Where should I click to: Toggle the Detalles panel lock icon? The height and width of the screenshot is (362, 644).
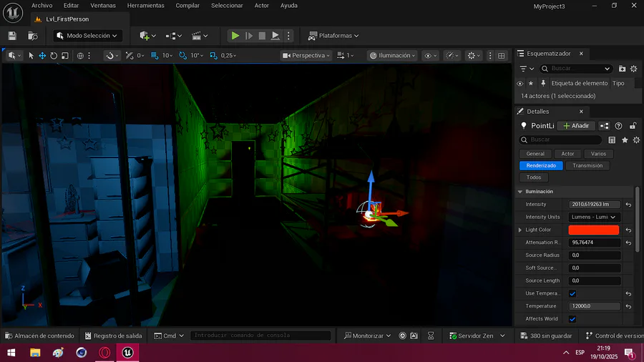click(x=633, y=126)
